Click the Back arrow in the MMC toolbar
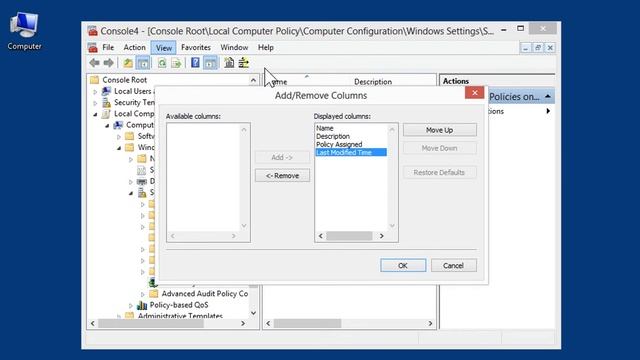The width and height of the screenshot is (640, 360). click(x=94, y=63)
